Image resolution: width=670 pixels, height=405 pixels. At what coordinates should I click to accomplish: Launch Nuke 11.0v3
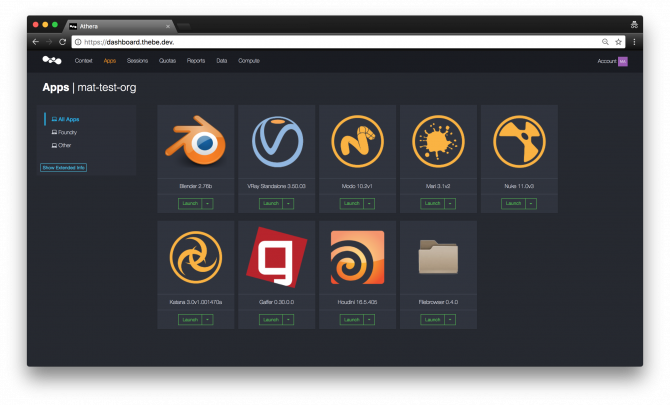click(x=513, y=204)
